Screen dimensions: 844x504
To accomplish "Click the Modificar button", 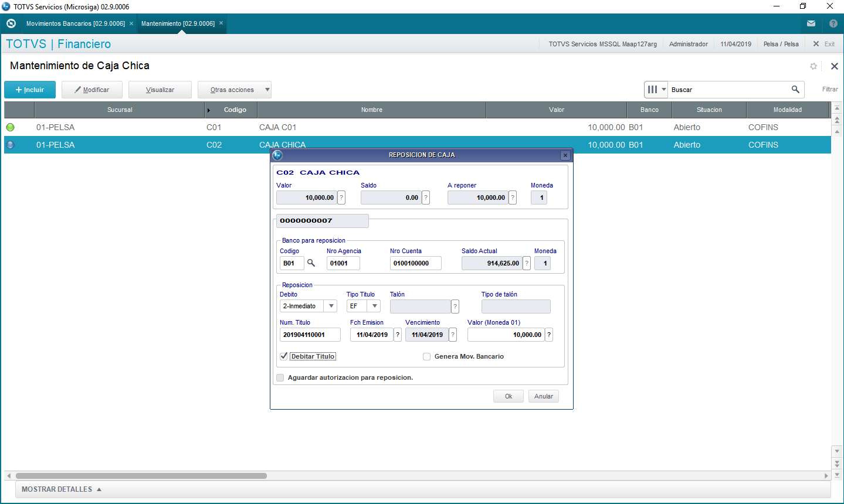I will pos(92,90).
